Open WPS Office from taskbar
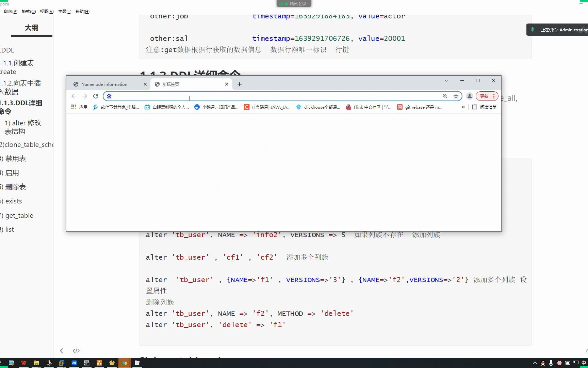Image resolution: width=588 pixels, height=368 pixels. [23, 363]
